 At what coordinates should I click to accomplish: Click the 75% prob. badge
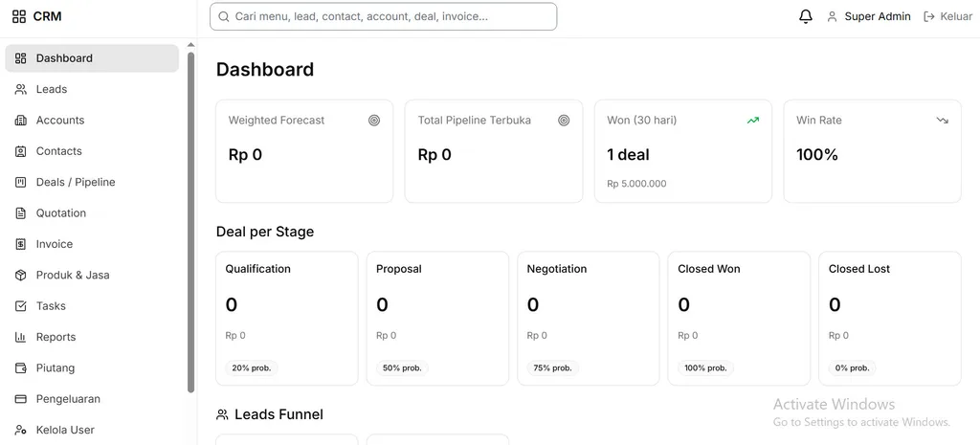pyautogui.click(x=553, y=368)
